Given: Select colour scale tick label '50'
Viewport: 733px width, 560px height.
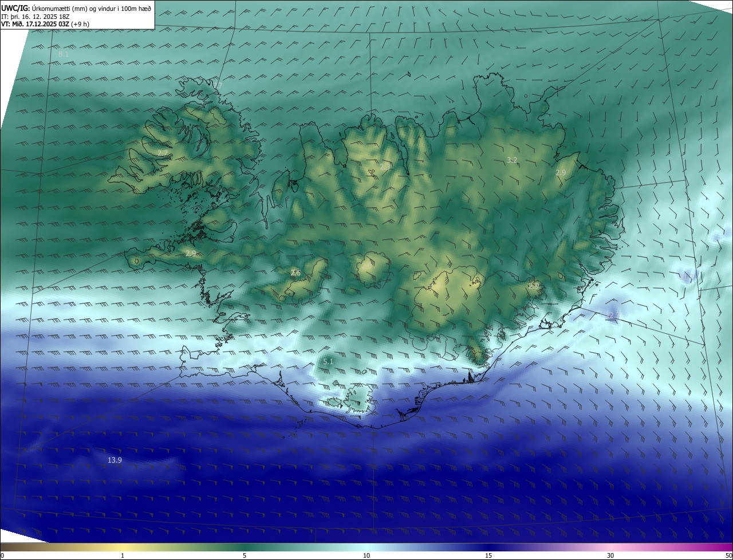Looking at the screenshot, I should pyautogui.click(x=728, y=555).
